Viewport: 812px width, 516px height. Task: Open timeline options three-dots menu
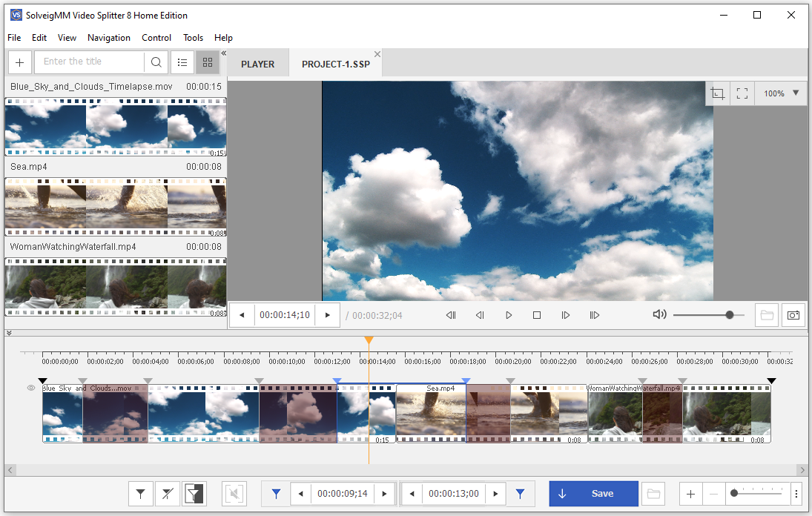(796, 494)
